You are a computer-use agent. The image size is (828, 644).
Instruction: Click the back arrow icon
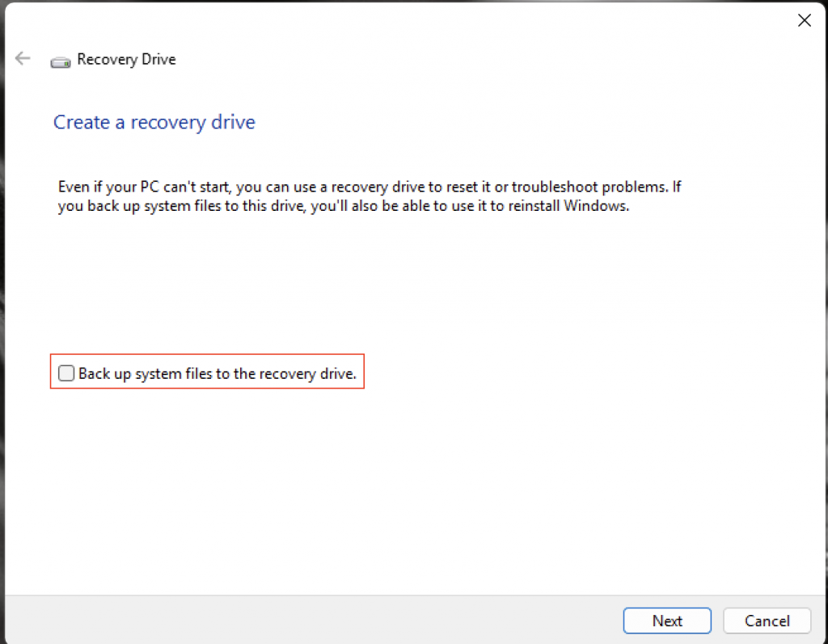click(x=23, y=58)
